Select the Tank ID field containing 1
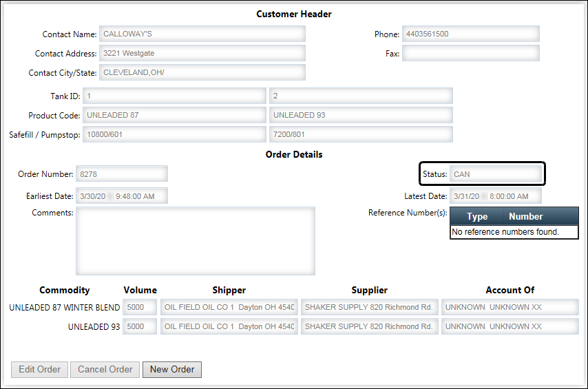Screen dimensions: 588x389 pos(174,96)
